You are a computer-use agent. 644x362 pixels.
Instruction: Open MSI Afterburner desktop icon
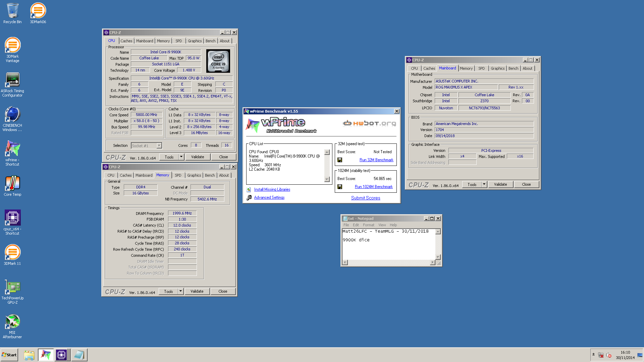coord(12,326)
